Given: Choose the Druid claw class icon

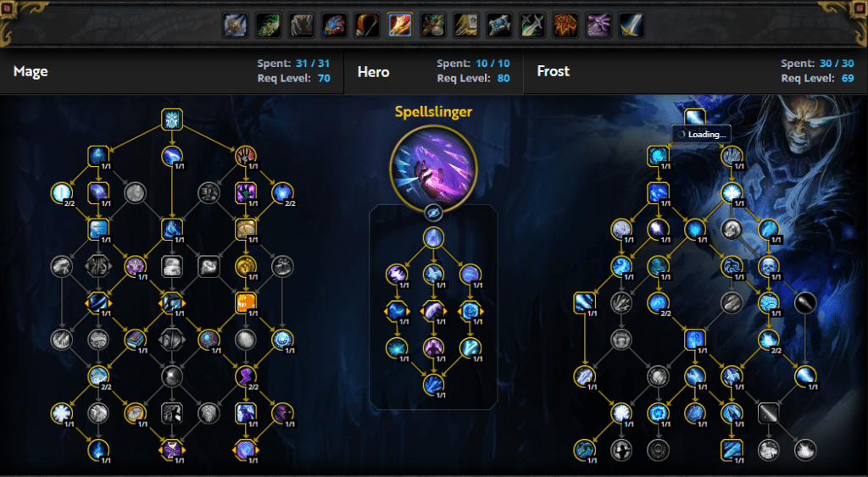Looking at the screenshot, I should 302,25.
